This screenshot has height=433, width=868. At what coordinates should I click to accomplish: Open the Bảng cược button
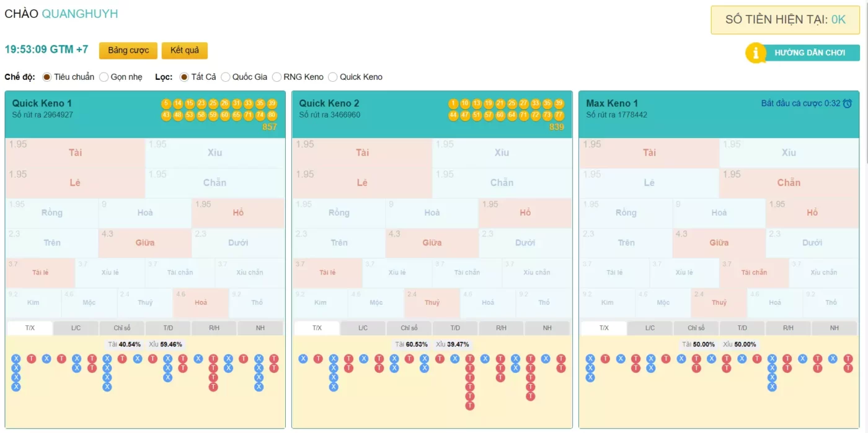tap(128, 50)
